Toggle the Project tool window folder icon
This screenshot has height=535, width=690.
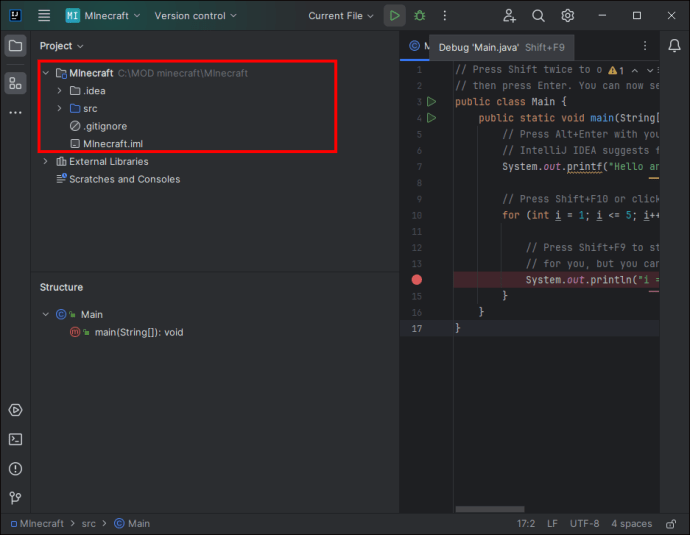coord(15,46)
